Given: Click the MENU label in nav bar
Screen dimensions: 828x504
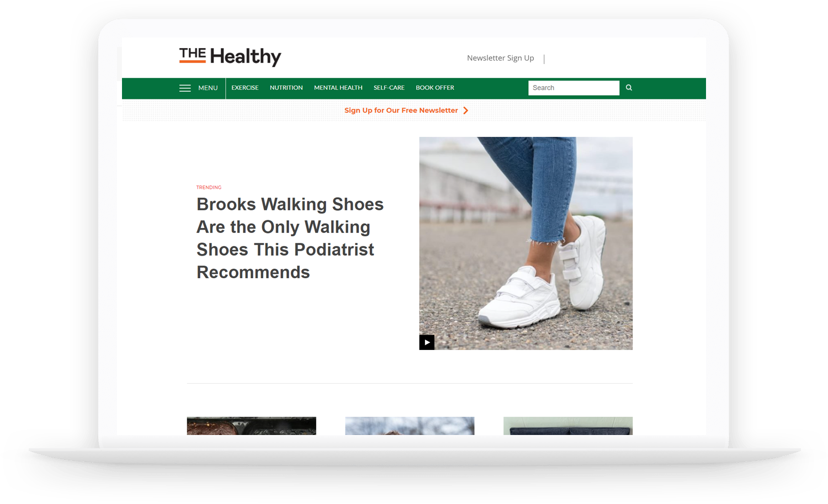Looking at the screenshot, I should click(x=208, y=88).
